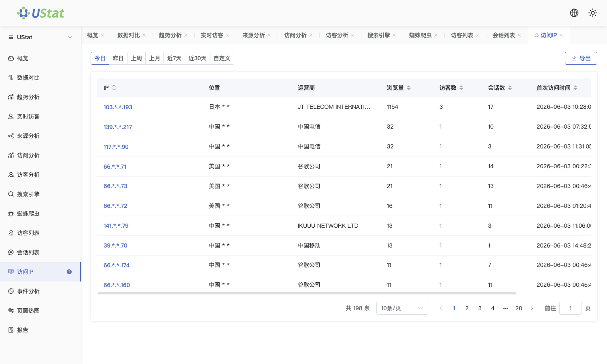Open 实时访客 in the sidebar
Screen dimensions: 607x364
pyautogui.click(x=40, y=116)
